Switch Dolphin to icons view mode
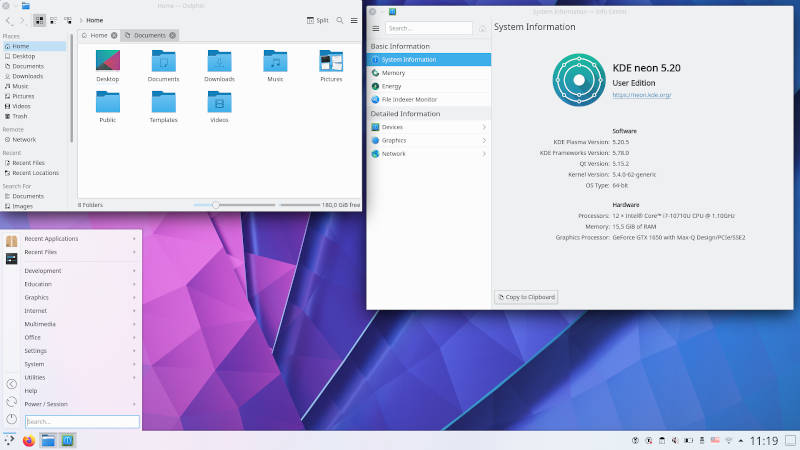 (x=39, y=20)
